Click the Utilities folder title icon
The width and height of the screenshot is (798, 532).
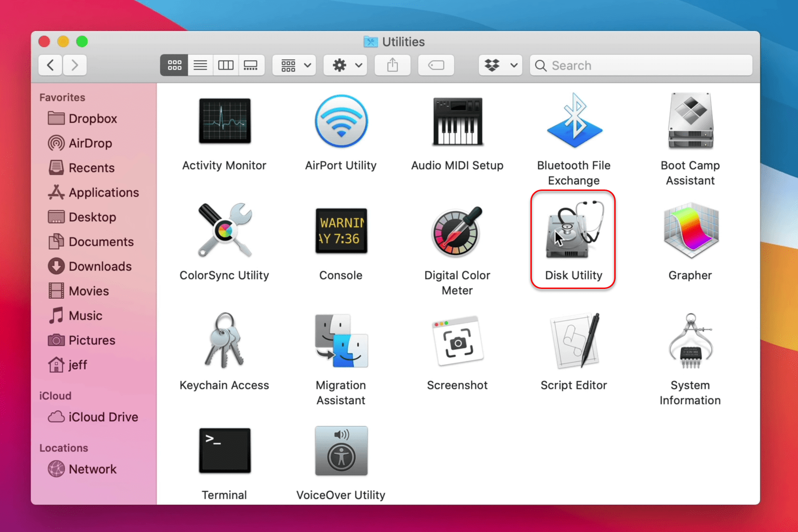[x=370, y=42]
